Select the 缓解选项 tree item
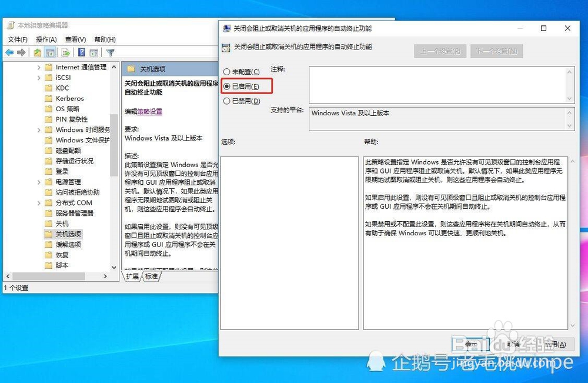Screen dimensions: 588x383 [68, 245]
